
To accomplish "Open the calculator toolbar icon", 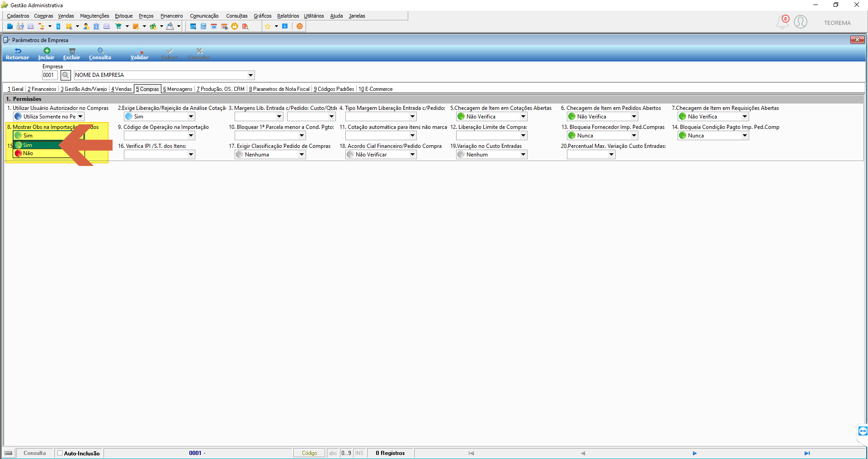I will [x=203, y=26].
